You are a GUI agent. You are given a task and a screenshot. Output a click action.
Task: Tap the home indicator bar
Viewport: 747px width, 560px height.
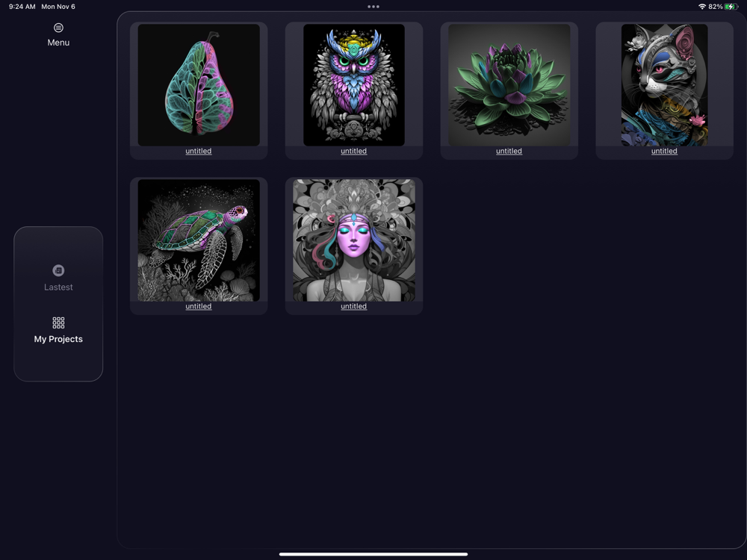pos(373,554)
